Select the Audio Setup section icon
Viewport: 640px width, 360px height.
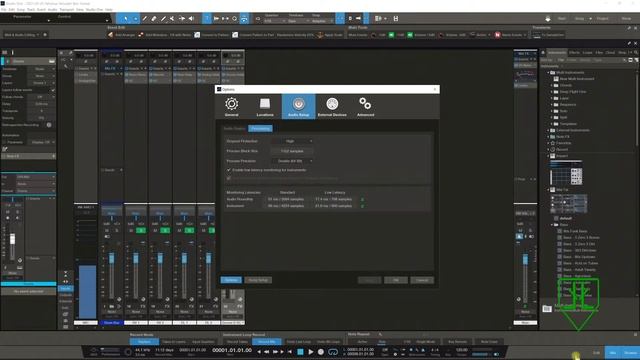tap(298, 107)
